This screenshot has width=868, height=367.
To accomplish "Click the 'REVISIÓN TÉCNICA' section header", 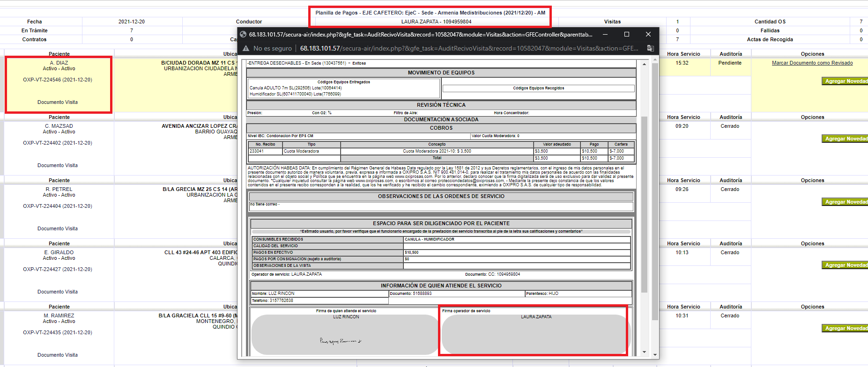I will click(x=441, y=105).
